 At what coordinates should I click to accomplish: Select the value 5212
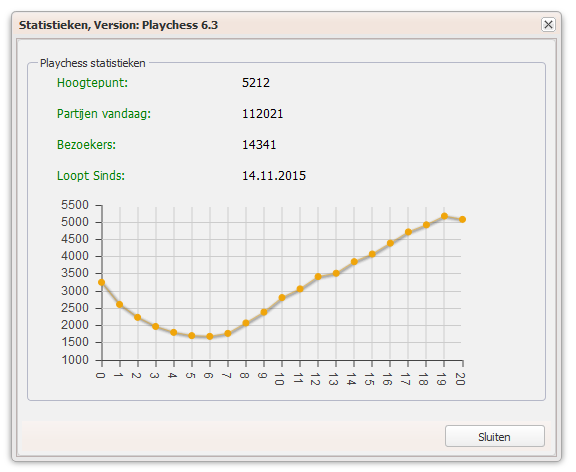256,83
